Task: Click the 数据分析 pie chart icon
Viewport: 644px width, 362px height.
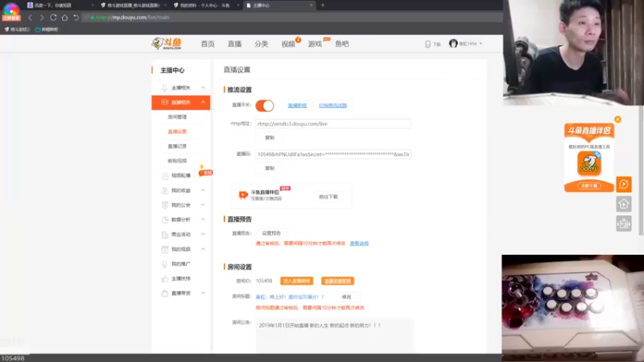Action: tap(165, 220)
